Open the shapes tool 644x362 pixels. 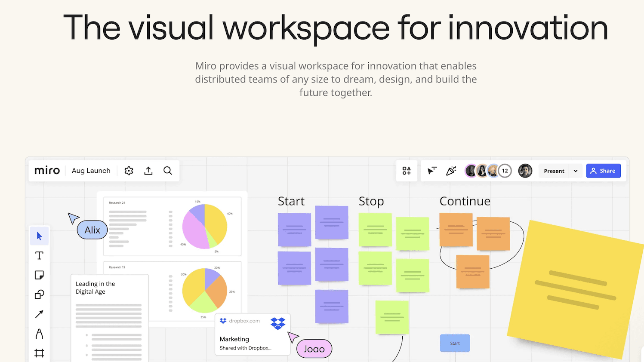point(39,295)
